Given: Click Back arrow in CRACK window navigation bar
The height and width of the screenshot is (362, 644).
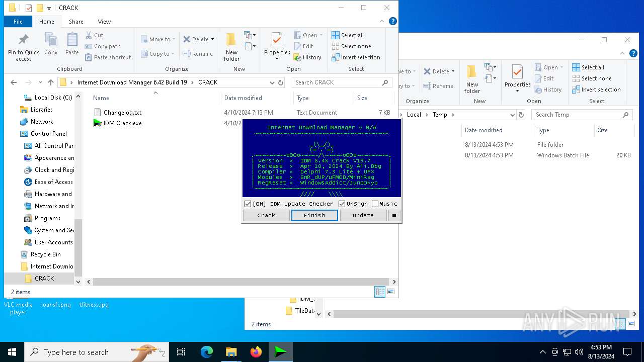Looking at the screenshot, I should [x=14, y=82].
